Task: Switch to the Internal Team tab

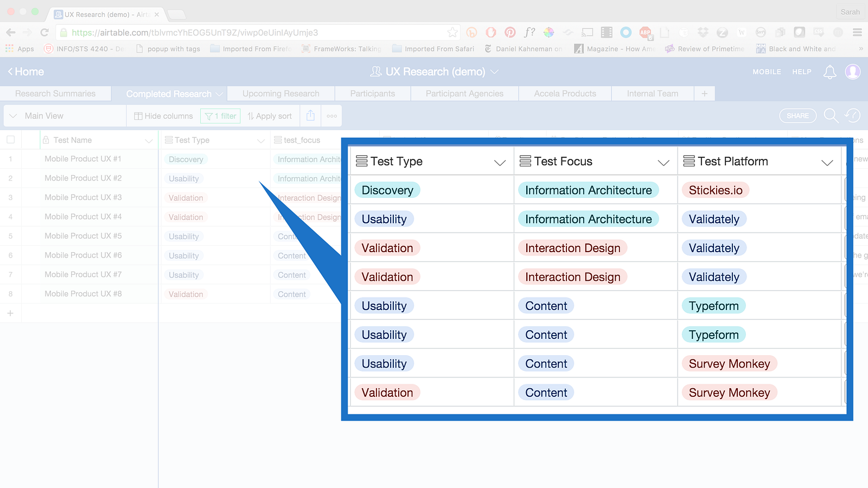Action: (x=653, y=93)
